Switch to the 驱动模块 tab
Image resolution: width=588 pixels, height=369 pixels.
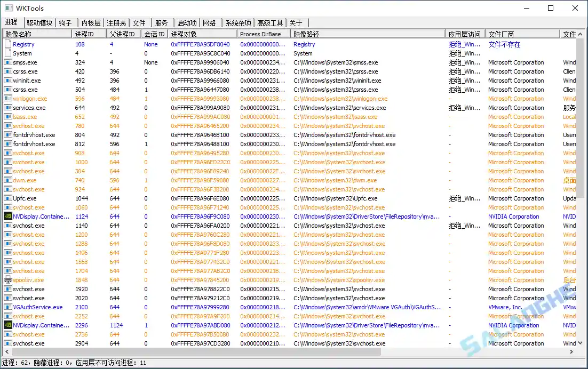point(39,23)
